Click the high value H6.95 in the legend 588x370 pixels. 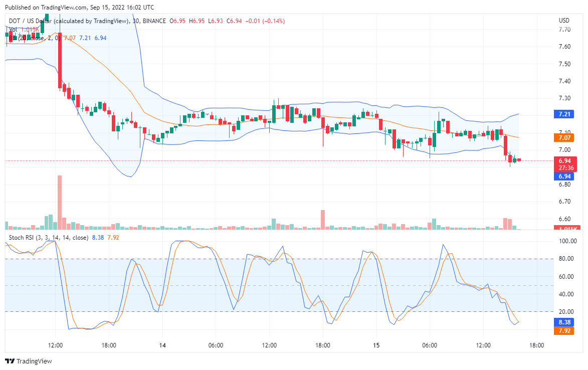(x=197, y=21)
